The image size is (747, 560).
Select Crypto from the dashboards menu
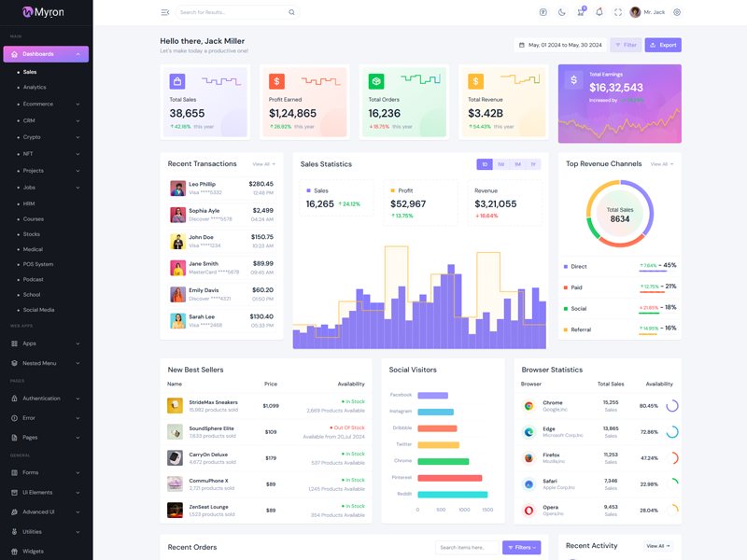coord(32,137)
